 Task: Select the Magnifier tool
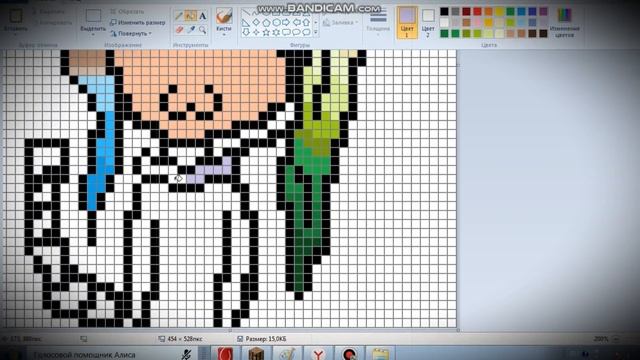[x=202, y=30]
